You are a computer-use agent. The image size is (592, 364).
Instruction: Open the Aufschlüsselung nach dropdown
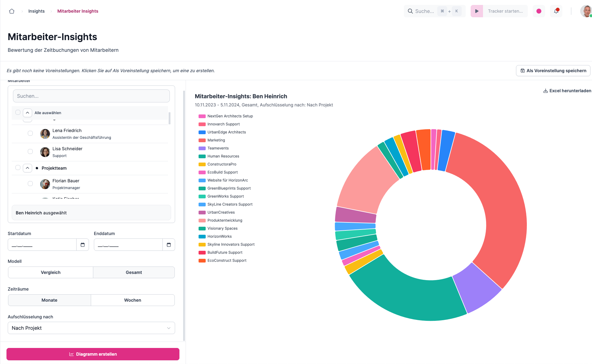tap(91, 328)
